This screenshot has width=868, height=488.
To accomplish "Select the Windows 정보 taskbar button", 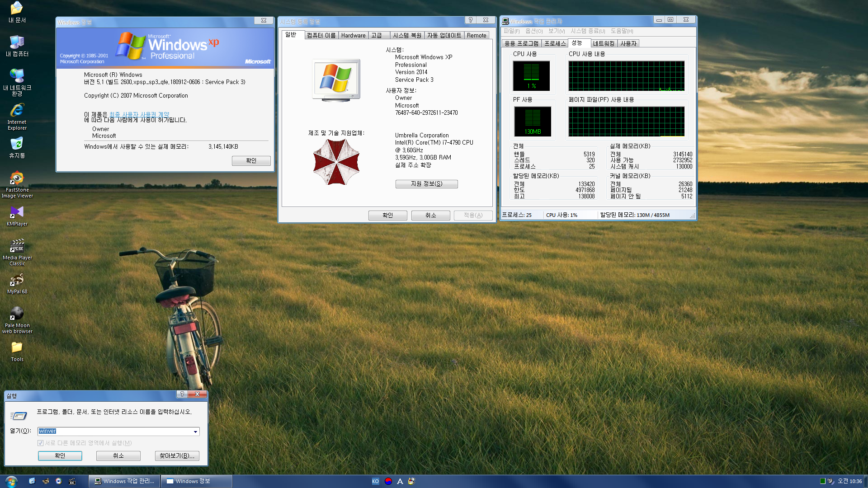I will [197, 481].
